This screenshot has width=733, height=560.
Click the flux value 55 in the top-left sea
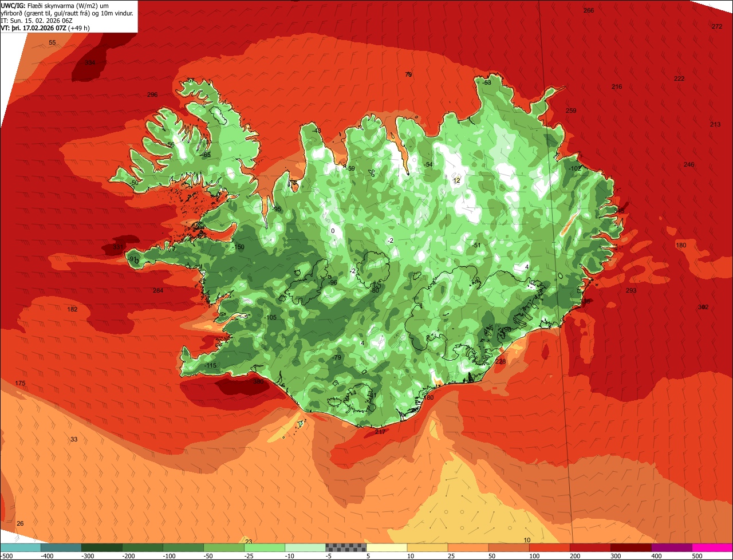[52, 42]
